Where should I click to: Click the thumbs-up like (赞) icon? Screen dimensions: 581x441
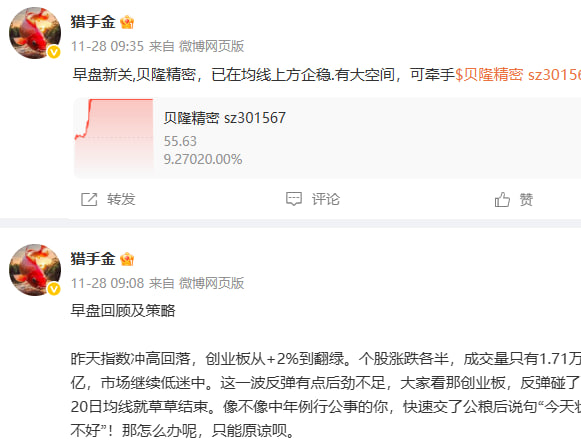tap(502, 199)
